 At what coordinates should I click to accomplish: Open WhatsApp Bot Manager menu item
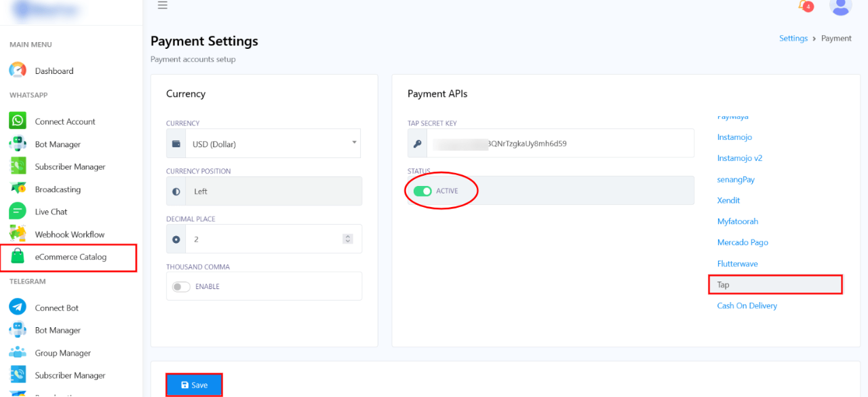(x=58, y=144)
